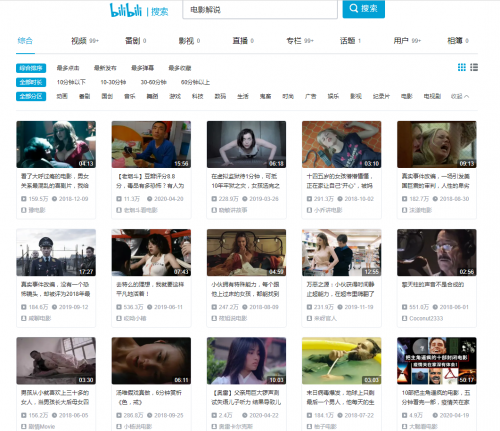The width and height of the screenshot is (500, 431).
Task: Open the video thumbnail with duration 15:56
Action: 151,144
